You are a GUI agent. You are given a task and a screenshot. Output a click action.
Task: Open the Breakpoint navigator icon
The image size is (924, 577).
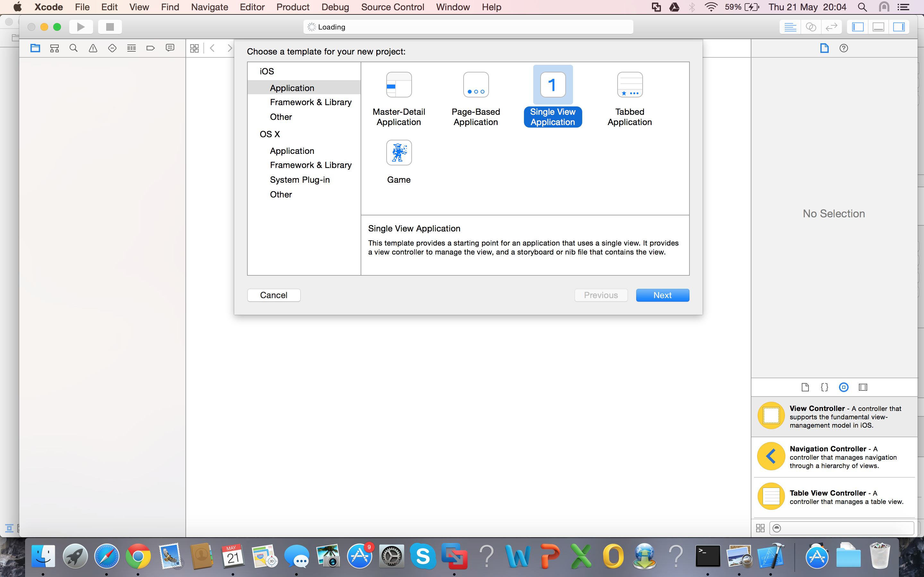(x=150, y=48)
